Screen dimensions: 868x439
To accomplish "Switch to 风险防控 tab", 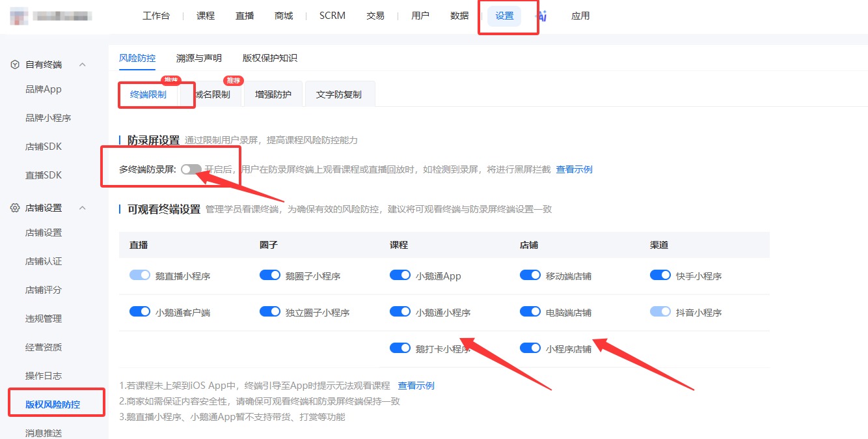I will coord(137,58).
